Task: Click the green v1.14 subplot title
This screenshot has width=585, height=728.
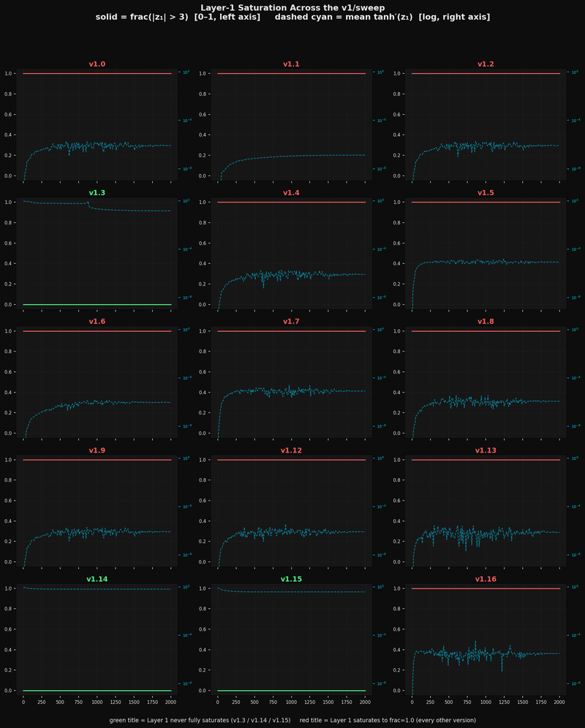Action: tap(97, 579)
